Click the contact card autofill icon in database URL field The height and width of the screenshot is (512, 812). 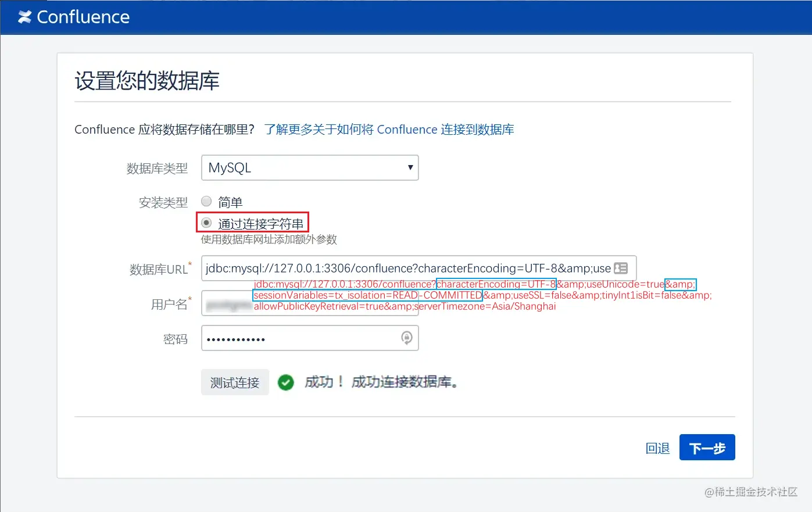coord(621,267)
